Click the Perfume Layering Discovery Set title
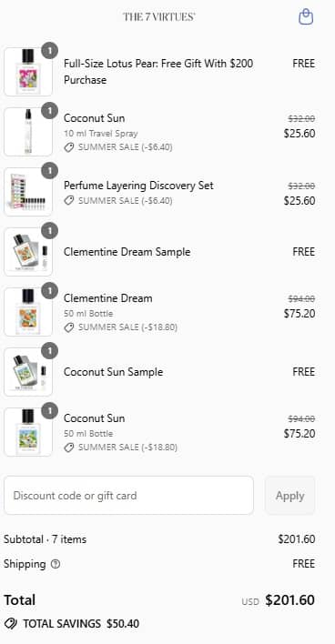 coord(138,186)
